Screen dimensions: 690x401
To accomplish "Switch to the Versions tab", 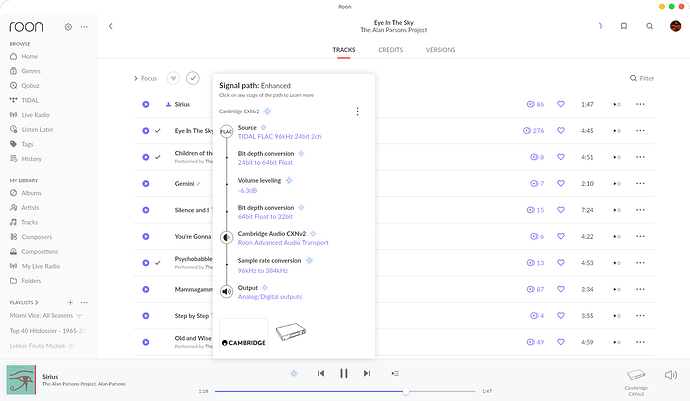I will (x=440, y=49).
